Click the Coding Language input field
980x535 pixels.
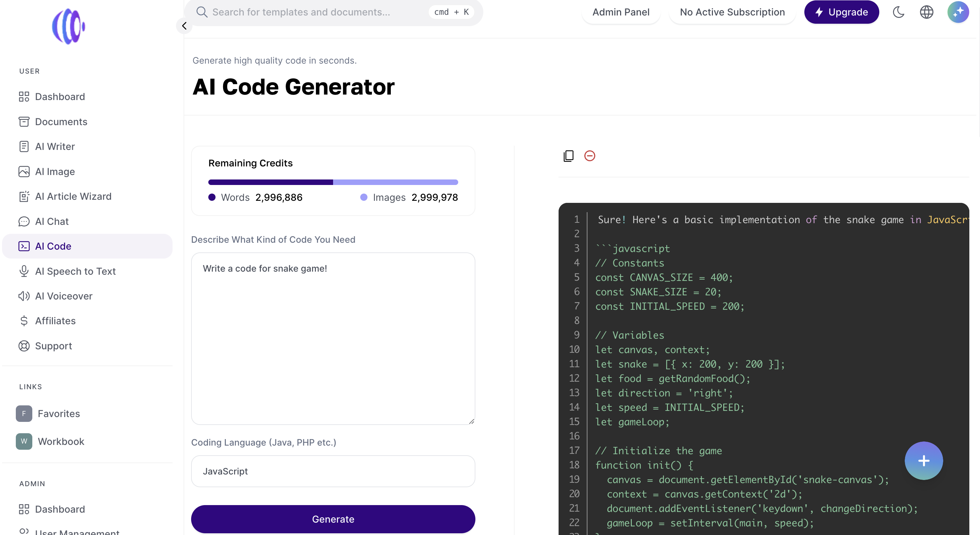(x=333, y=471)
